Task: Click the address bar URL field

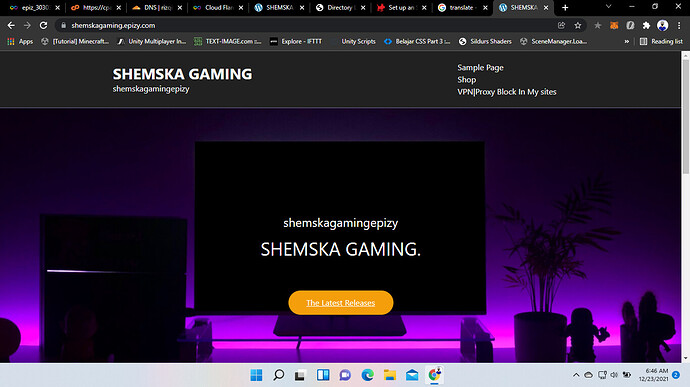Action: (x=308, y=26)
